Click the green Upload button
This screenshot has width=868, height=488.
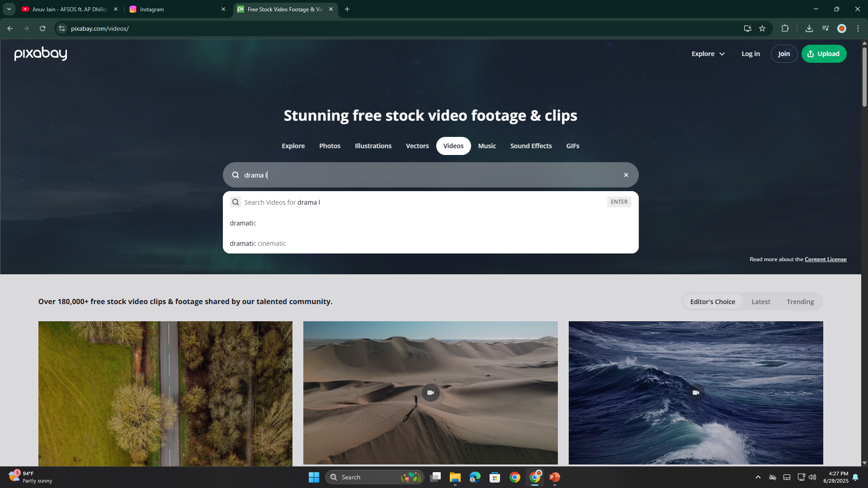[x=824, y=54]
